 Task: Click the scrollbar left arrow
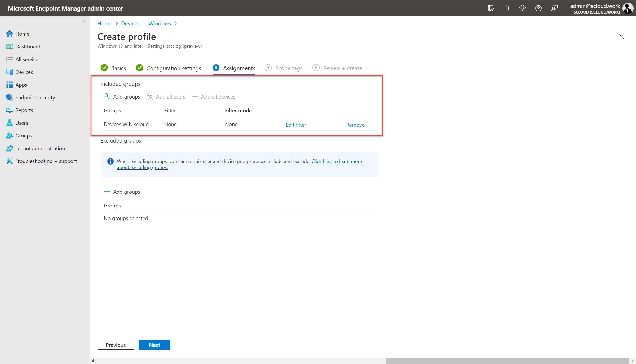pyautogui.click(x=93, y=361)
